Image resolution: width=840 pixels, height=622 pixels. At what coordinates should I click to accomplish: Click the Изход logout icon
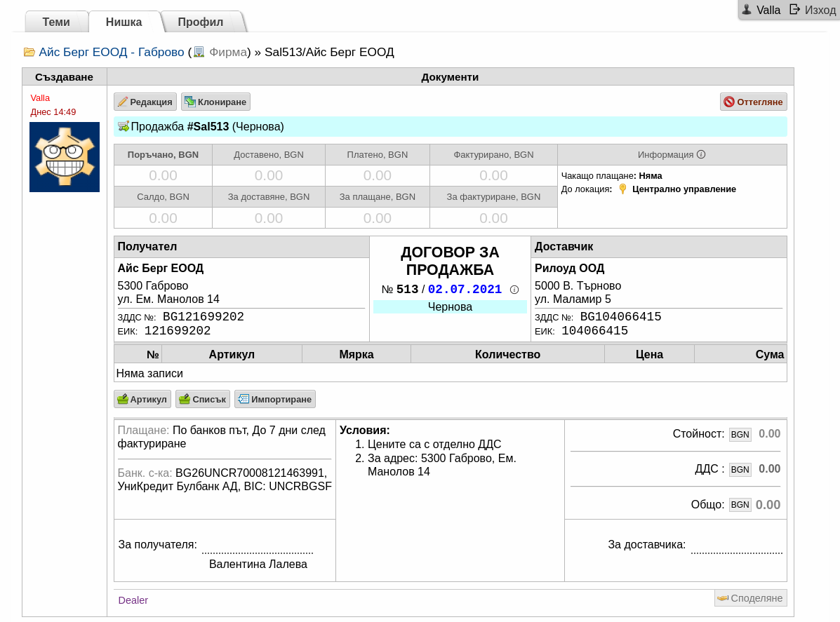coord(795,10)
